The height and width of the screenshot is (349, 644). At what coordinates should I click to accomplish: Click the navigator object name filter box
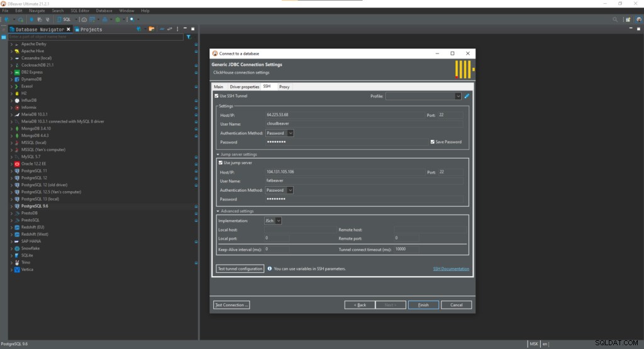point(96,37)
